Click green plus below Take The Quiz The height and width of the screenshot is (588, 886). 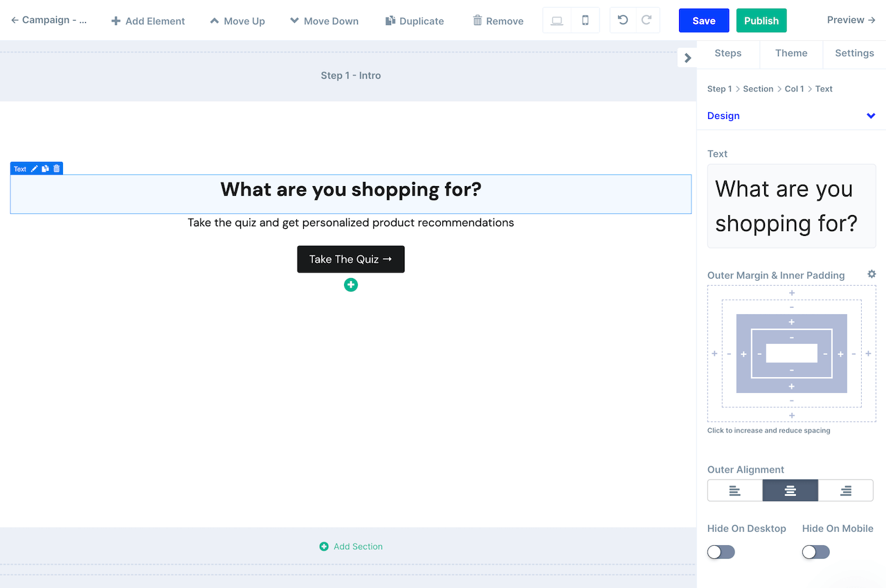[351, 285]
